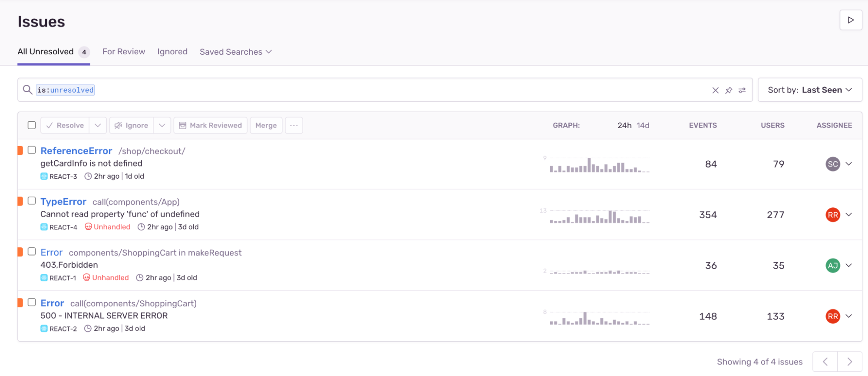Clear the search query with X icon
868x376 pixels.
coord(716,90)
